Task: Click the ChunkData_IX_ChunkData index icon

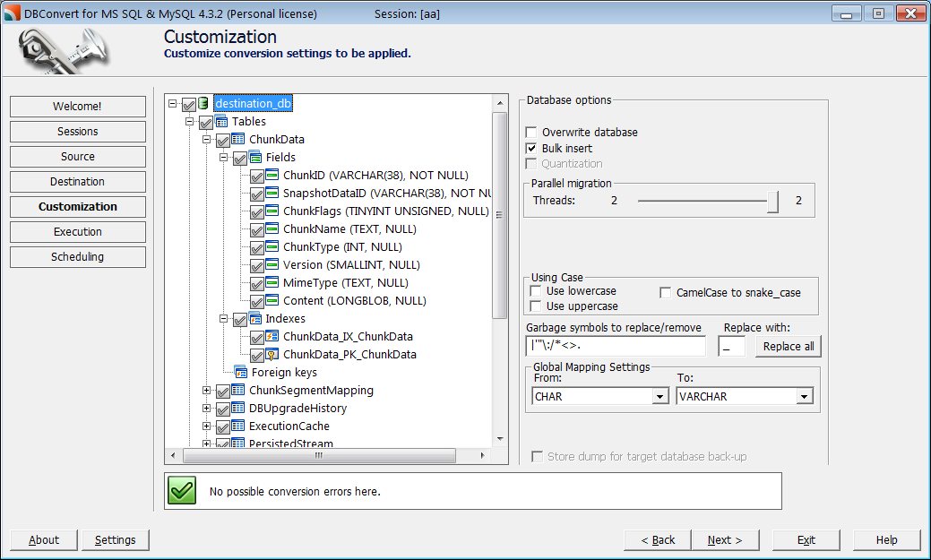Action: coord(272,336)
